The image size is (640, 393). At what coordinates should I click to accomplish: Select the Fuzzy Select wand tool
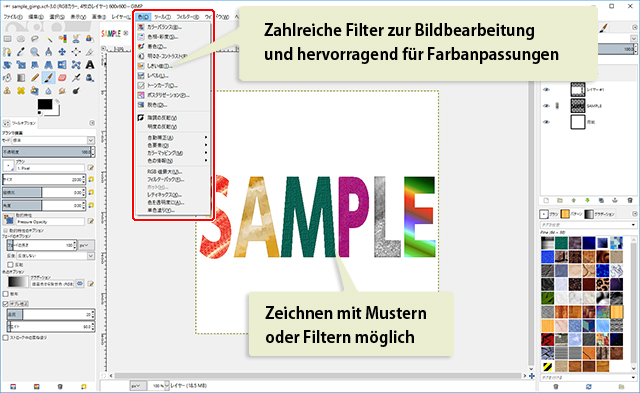coord(49,39)
